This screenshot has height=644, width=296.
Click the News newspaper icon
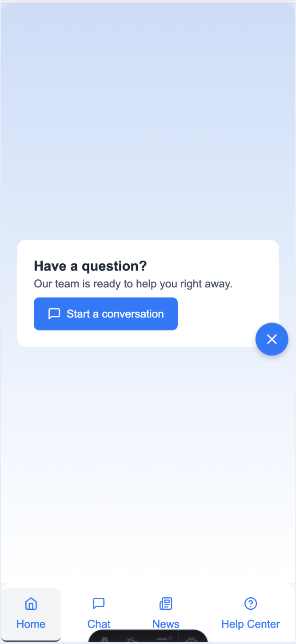pyautogui.click(x=165, y=604)
